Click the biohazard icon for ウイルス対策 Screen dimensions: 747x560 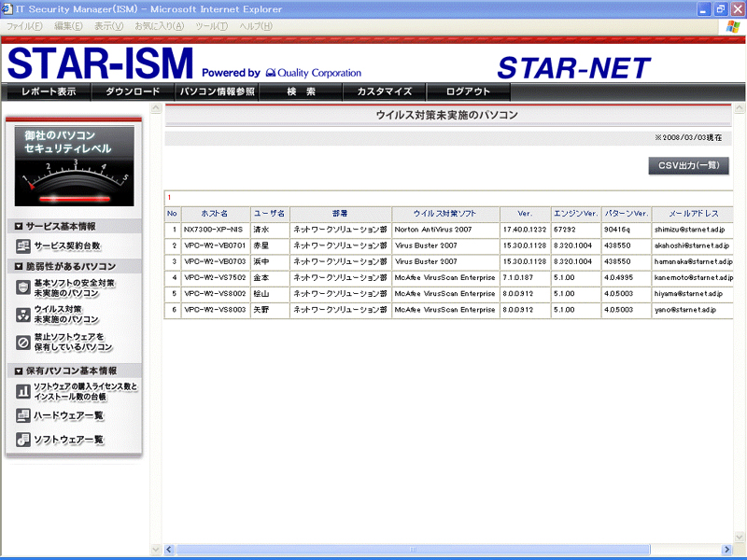pos(22,315)
